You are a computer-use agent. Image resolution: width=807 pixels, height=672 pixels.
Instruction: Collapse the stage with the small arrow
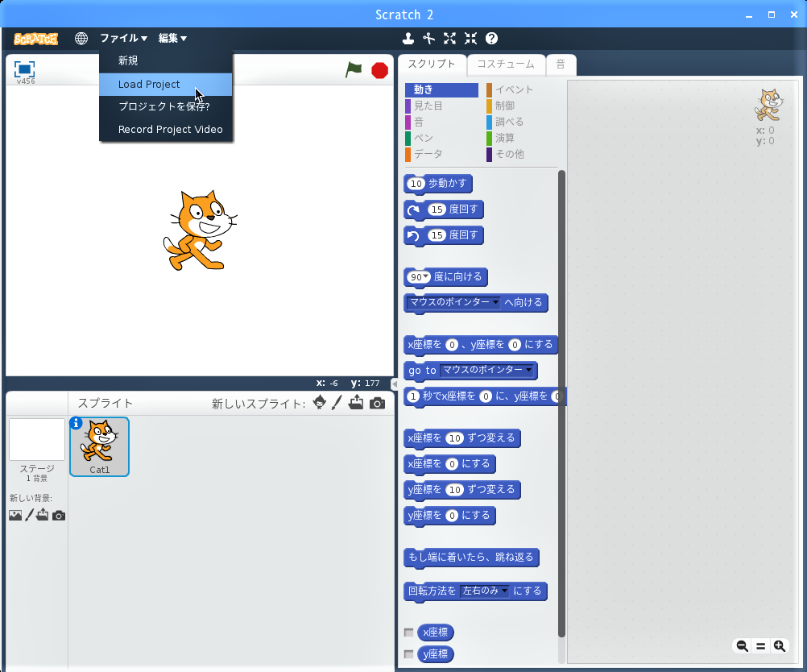pos(394,384)
